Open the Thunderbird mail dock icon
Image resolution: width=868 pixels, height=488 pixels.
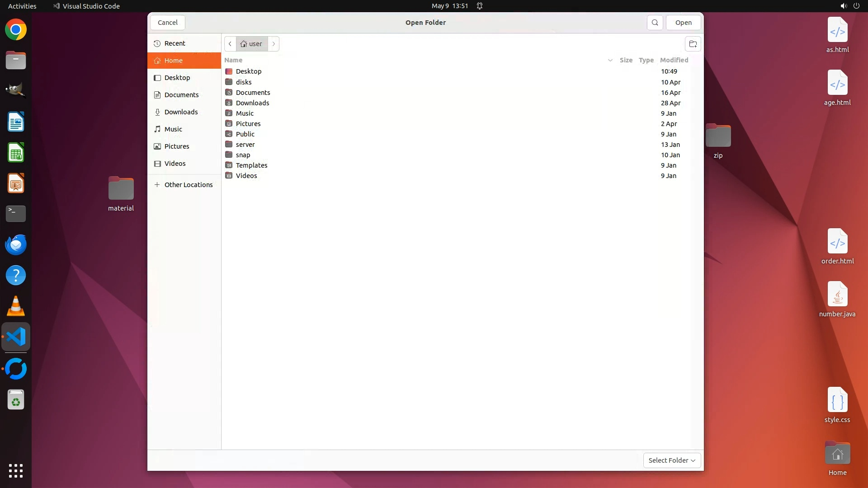click(16, 244)
